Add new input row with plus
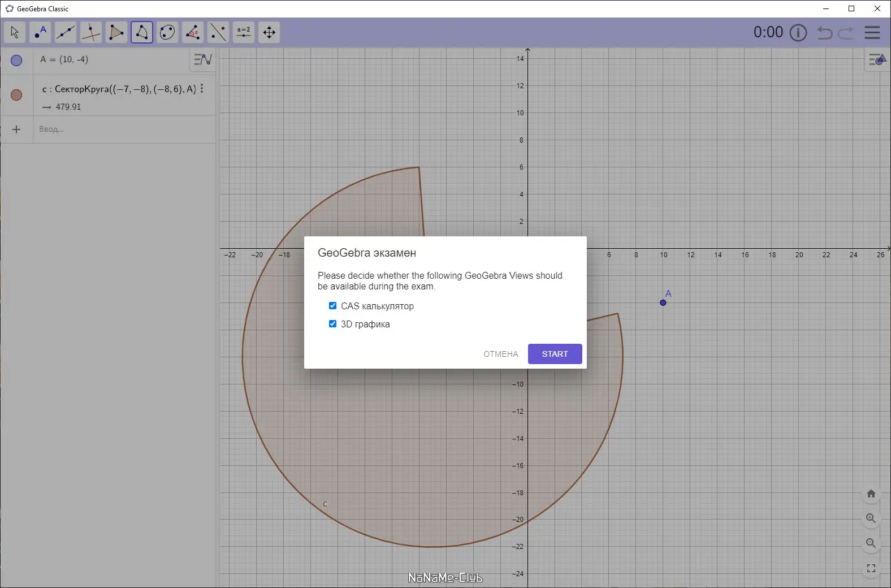The width and height of the screenshot is (891, 588). [16, 129]
